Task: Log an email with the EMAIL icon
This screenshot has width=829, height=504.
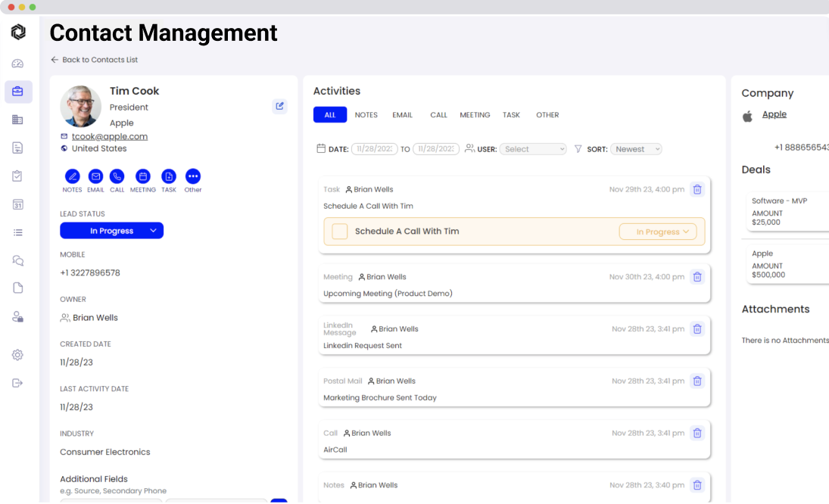Action: click(x=95, y=176)
